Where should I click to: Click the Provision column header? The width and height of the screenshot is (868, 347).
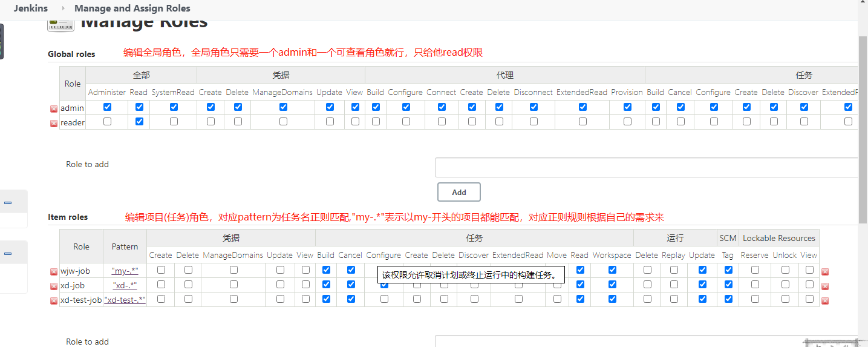pyautogui.click(x=627, y=92)
